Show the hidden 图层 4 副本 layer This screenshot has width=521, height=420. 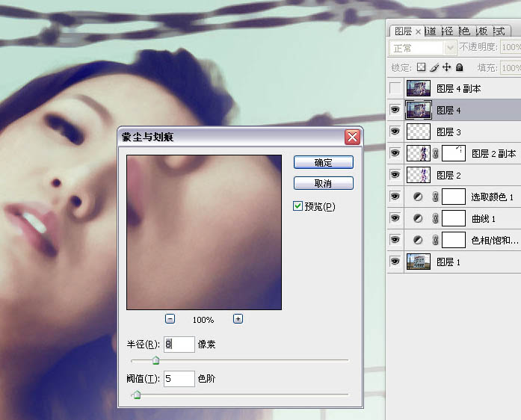click(395, 89)
